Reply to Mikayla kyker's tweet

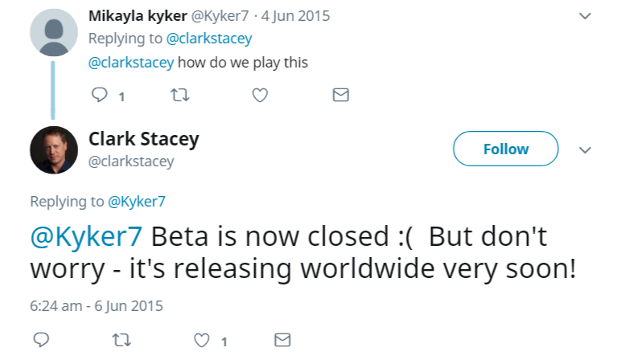coord(100,96)
